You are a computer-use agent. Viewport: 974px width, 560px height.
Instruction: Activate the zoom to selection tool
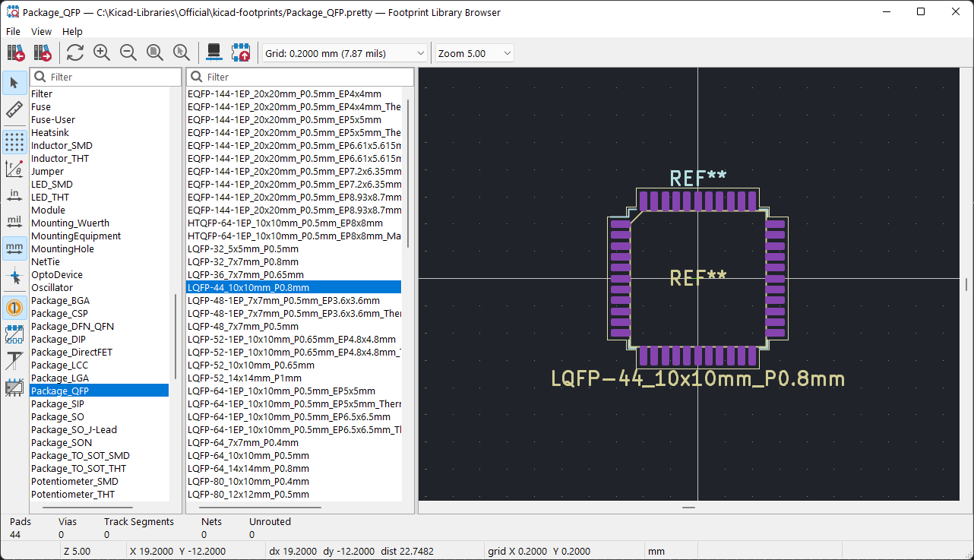click(182, 52)
